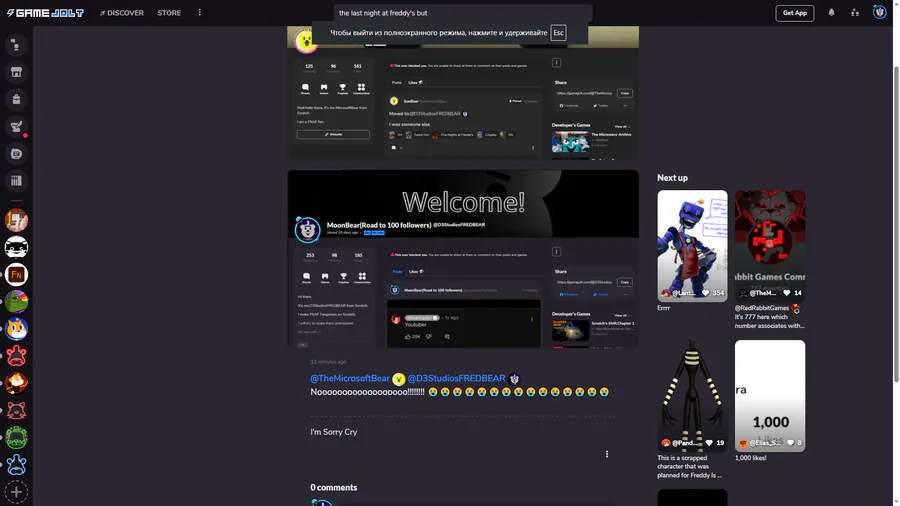
Task: Click the Get App button
Action: pyautogui.click(x=794, y=13)
